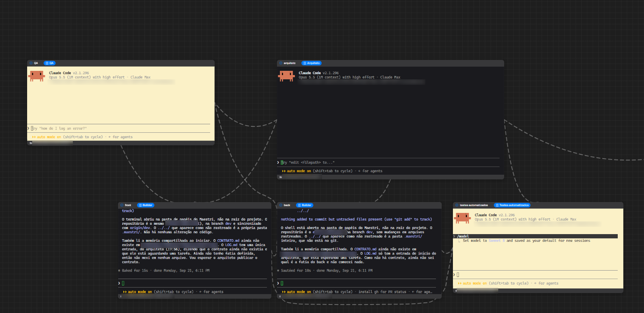Click the 'Claude Code v2.1.296' header in the arquiteto terminal
The image size is (644, 313).
[319, 73]
